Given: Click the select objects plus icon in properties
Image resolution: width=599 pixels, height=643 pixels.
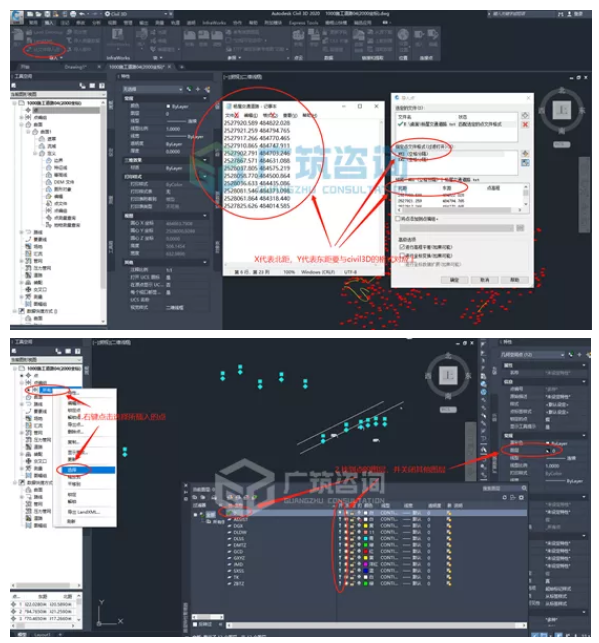Looking at the screenshot, I should 198,89.
